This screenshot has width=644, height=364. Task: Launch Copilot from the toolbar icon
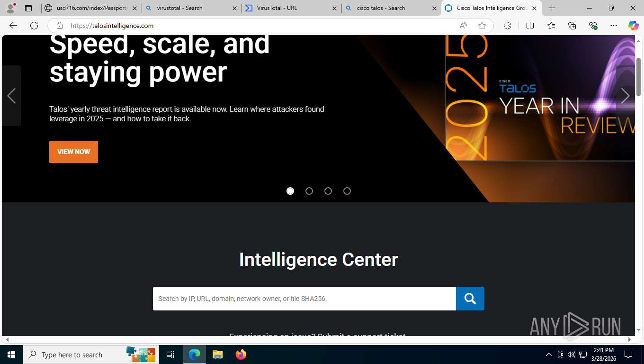tap(633, 26)
